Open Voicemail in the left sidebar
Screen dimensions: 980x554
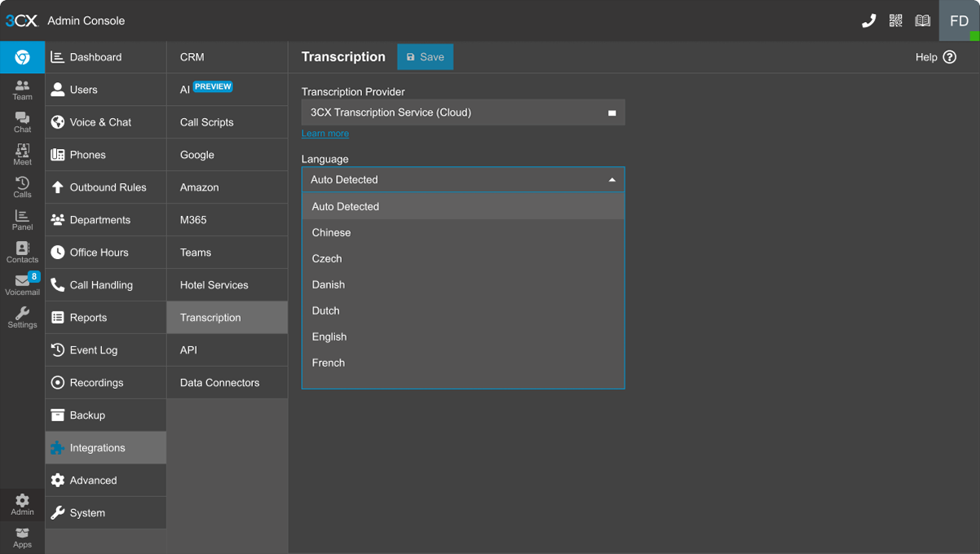[23, 284]
